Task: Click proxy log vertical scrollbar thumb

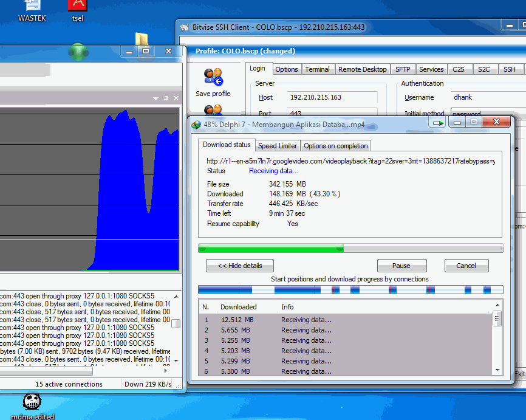Action: 176,323
